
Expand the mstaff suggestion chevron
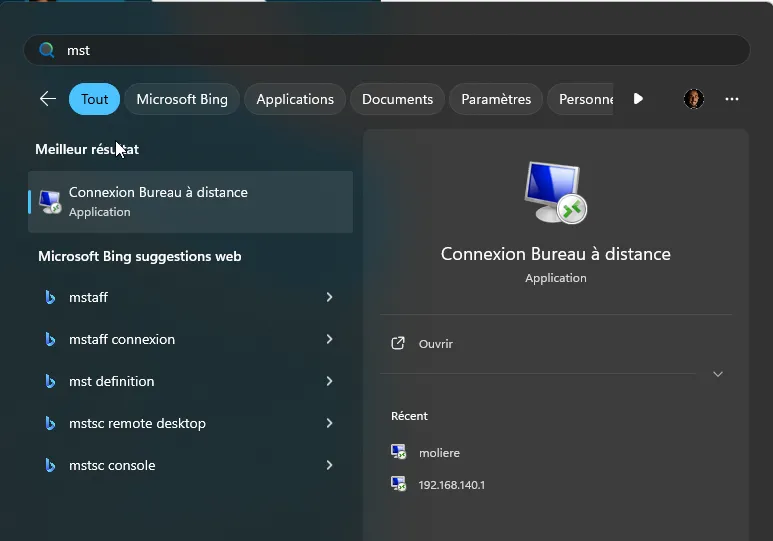[x=329, y=297]
